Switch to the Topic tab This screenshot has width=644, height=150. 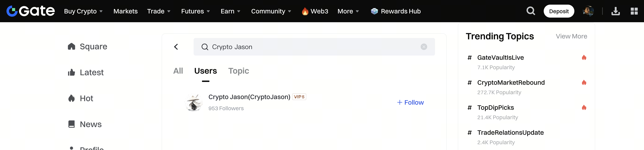point(238,71)
